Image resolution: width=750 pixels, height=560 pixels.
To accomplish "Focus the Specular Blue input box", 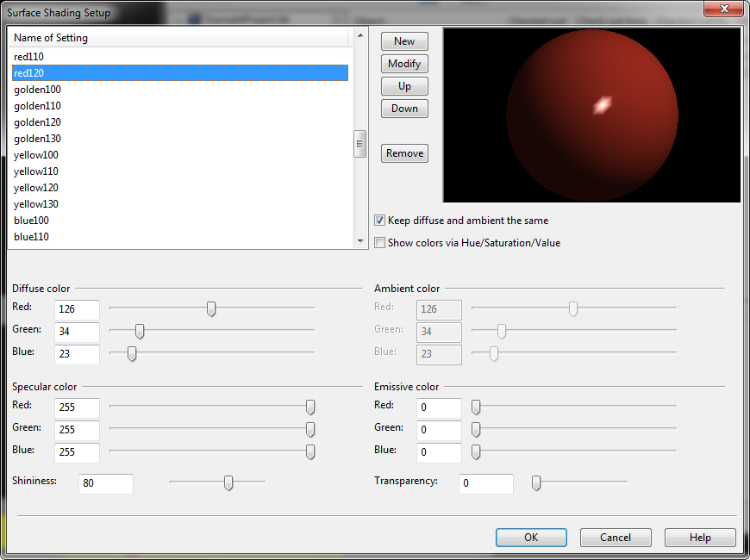I will pyautogui.click(x=77, y=453).
